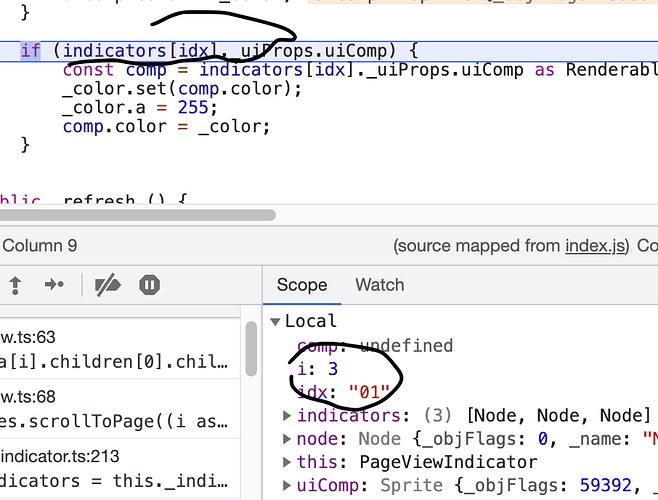Collapse the Local scope section
The image size is (658, 500).
point(275,322)
